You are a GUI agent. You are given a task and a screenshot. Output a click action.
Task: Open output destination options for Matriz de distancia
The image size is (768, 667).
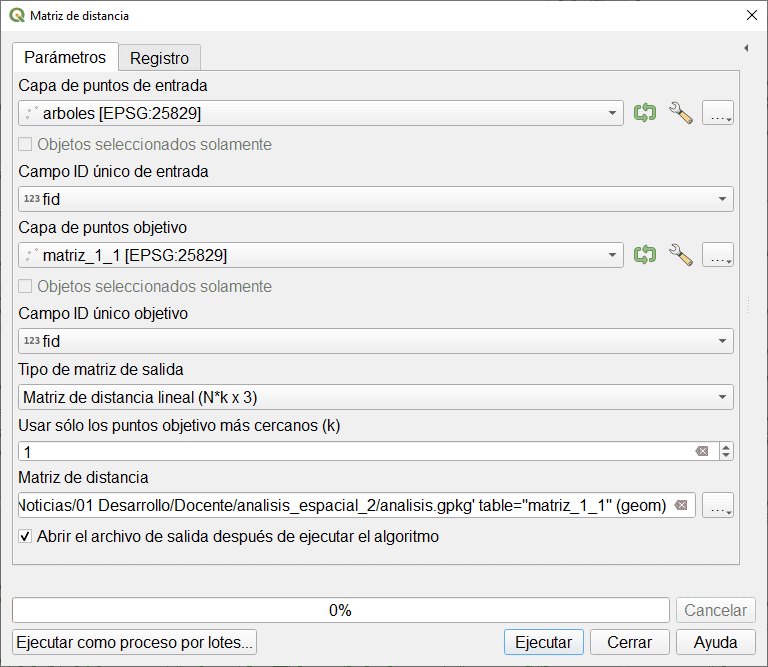717,505
